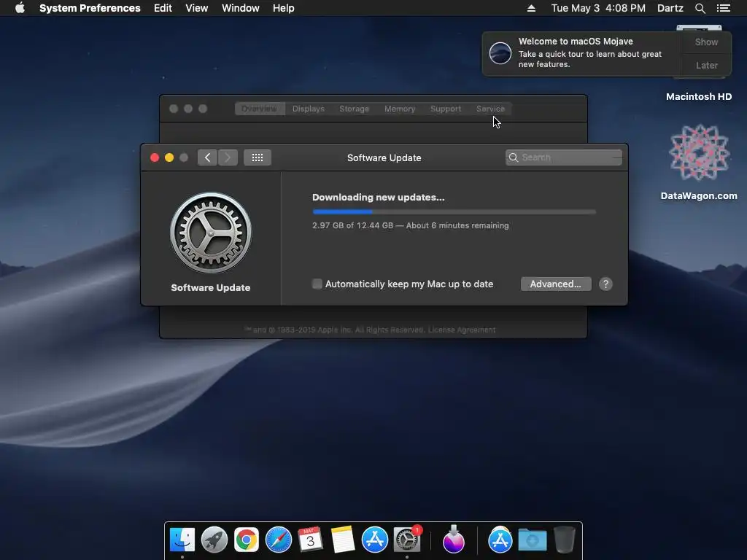Select the DataWagon.com desktop icon
The image size is (747, 560).
pos(699,153)
